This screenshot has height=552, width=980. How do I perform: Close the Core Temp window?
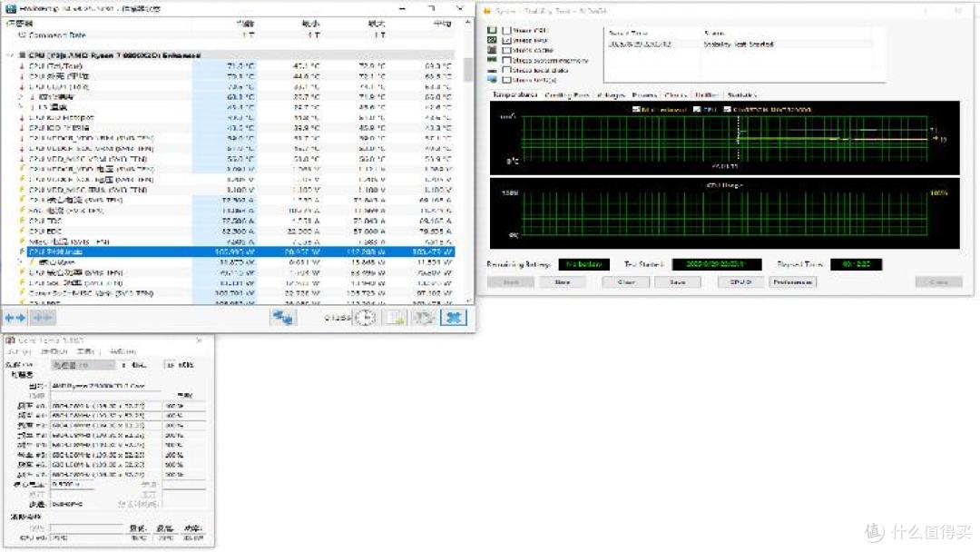200,340
